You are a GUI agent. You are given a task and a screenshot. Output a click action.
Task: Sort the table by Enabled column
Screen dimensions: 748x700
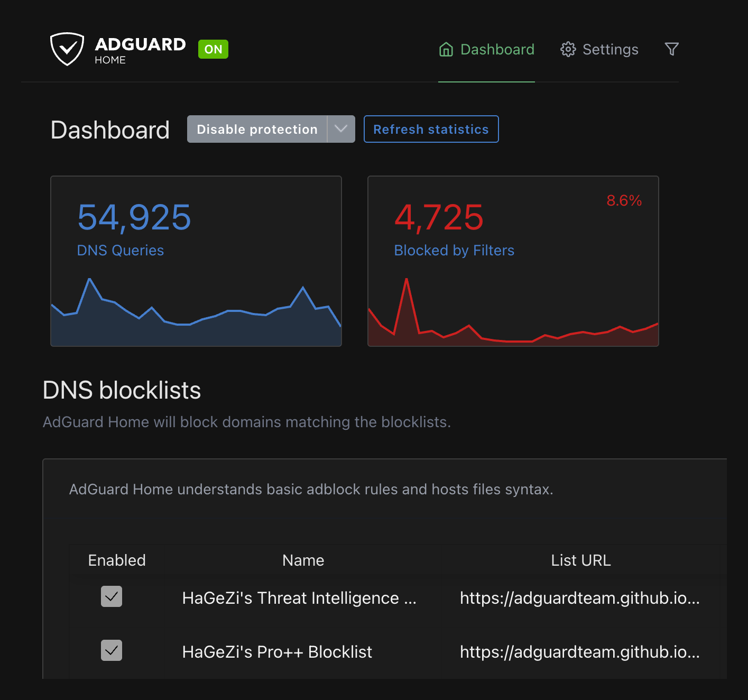pos(117,560)
